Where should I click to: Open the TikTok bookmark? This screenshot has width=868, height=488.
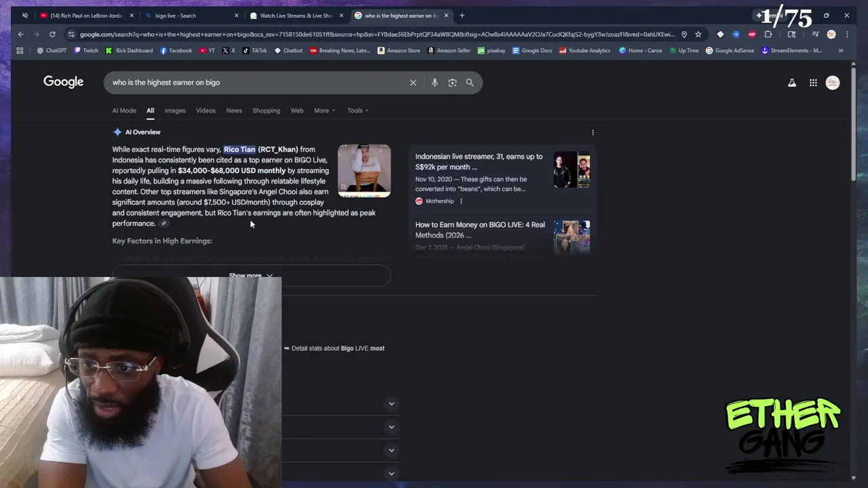click(x=255, y=50)
